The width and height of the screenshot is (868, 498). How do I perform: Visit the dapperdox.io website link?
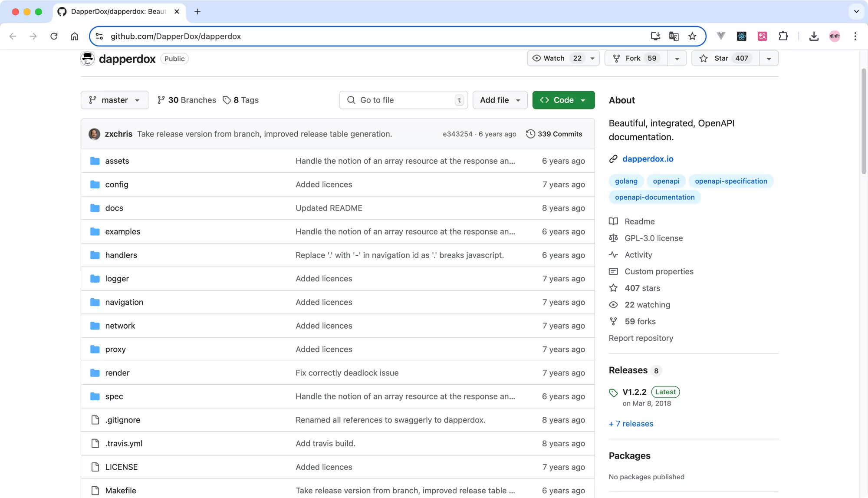click(648, 159)
